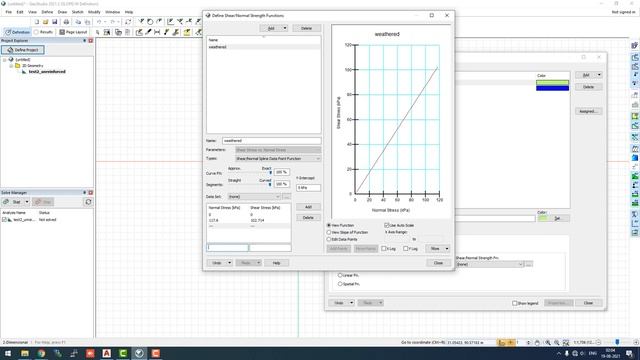Pin the Project Explorer panel
This screenshot has width=640, height=360.
click(x=84, y=41)
